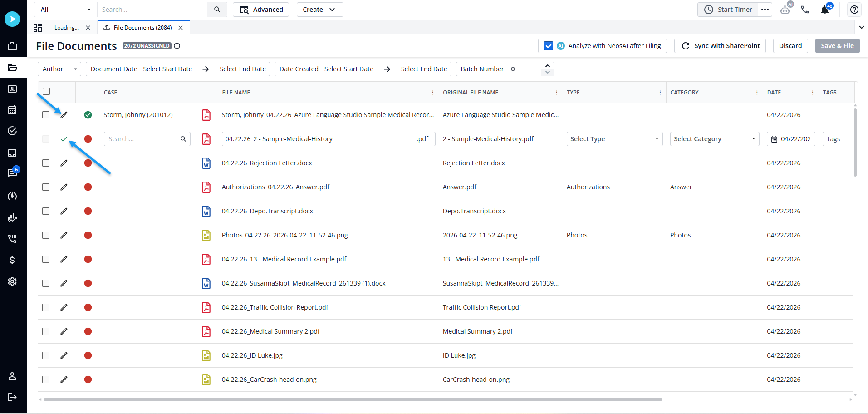Open the messages icon with badge 6
Image resolution: width=868 pixels, height=414 pixels.
pos(12,173)
